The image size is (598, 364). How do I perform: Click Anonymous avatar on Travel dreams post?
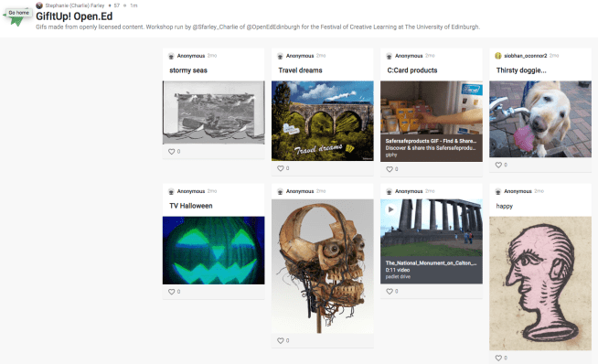coord(280,56)
